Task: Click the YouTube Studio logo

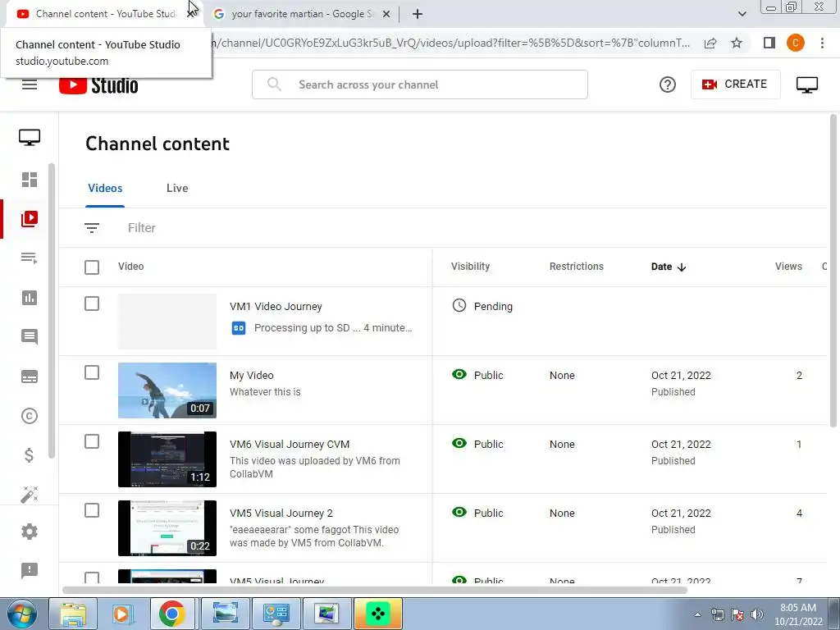Action: point(98,84)
